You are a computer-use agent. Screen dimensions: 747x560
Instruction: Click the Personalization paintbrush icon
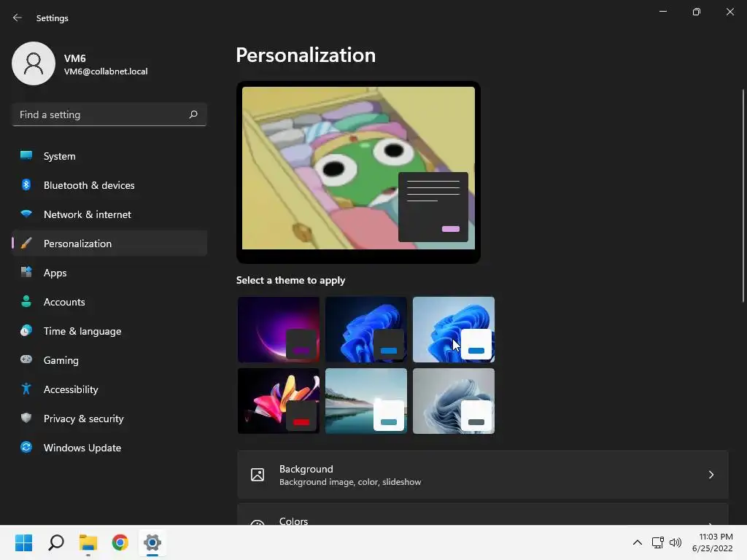click(26, 244)
